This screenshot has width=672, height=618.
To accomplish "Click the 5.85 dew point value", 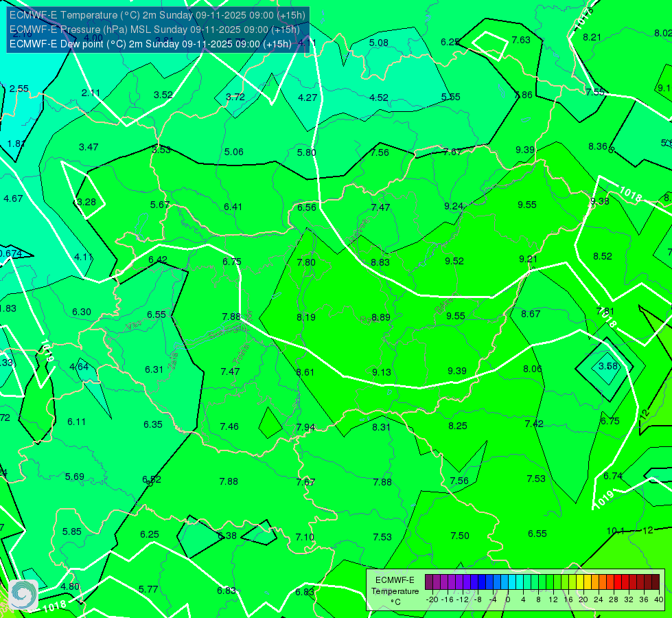I will click(71, 531).
